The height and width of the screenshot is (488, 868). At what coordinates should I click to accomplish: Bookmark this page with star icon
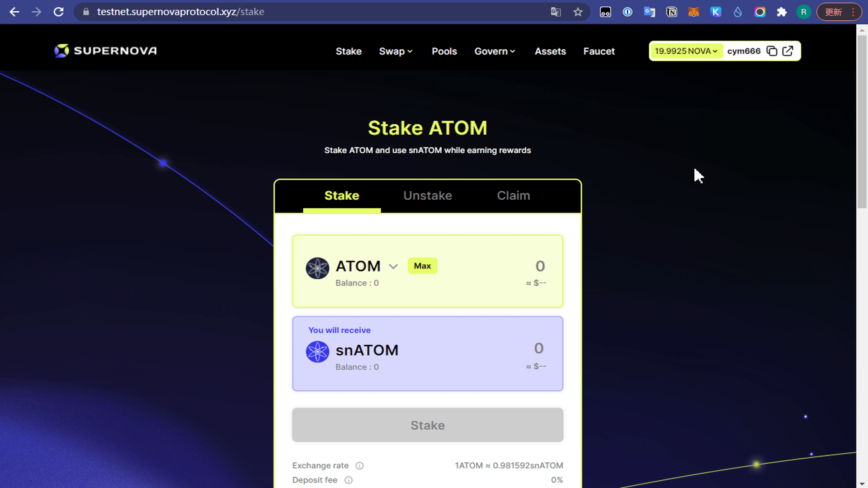pyautogui.click(x=578, y=12)
